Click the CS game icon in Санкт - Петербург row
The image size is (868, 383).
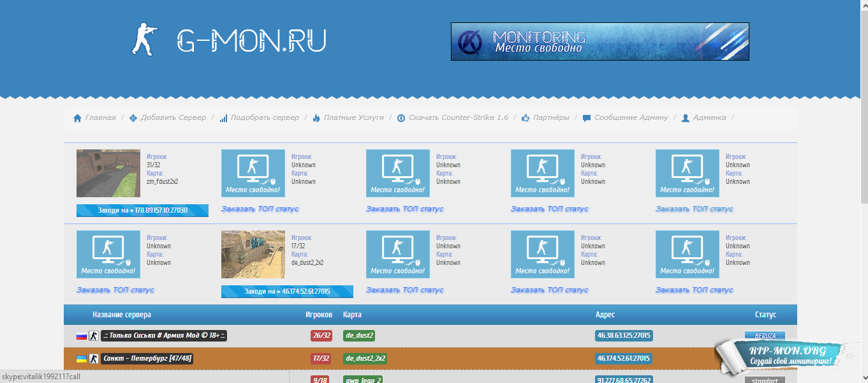pos(94,359)
